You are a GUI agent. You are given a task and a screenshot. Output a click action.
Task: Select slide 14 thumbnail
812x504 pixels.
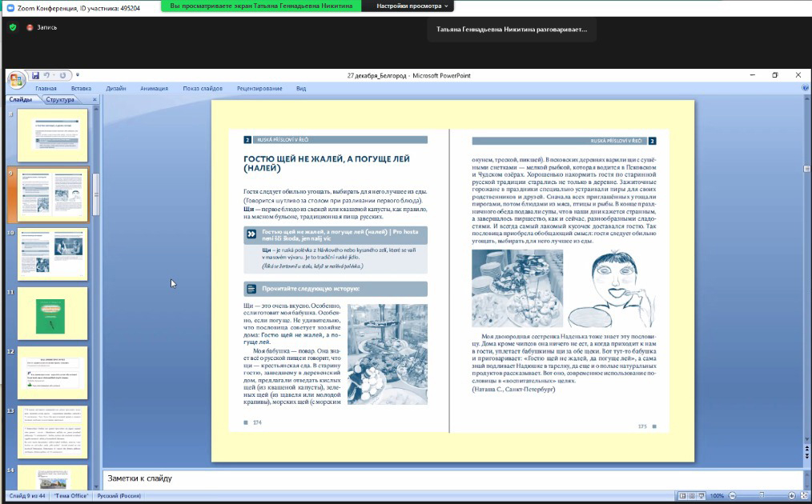(52, 477)
